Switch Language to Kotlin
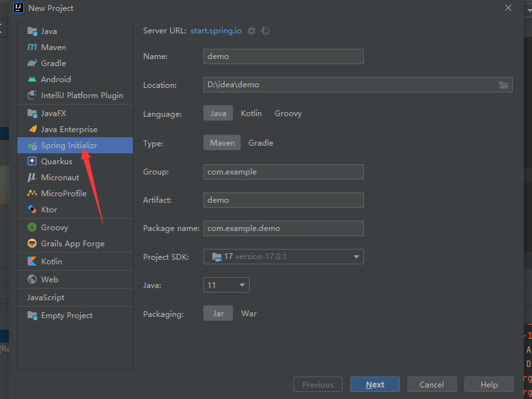 click(x=251, y=114)
